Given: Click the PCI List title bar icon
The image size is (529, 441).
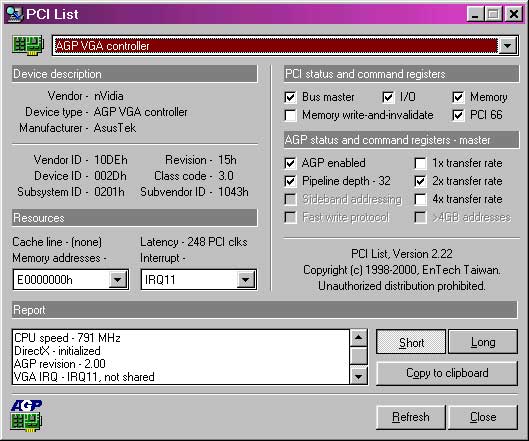Looking at the screenshot, I should point(15,14).
